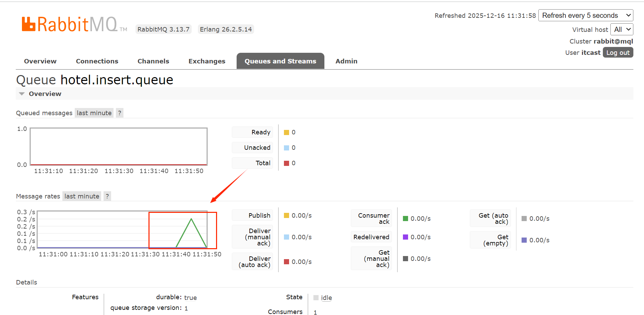Click the Publish yellow swatch
The height and width of the screenshot is (315, 644).
coord(287,216)
